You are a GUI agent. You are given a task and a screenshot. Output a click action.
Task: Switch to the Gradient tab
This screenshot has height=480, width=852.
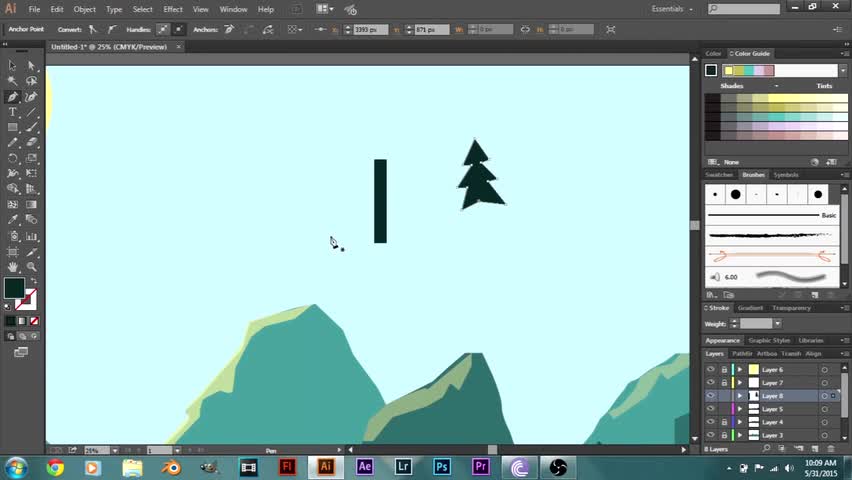(750, 308)
